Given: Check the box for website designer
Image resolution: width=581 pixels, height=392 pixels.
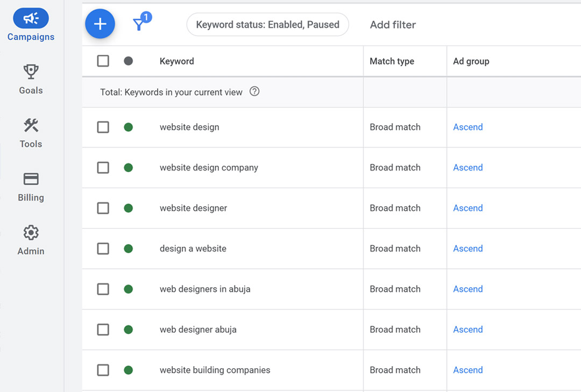Looking at the screenshot, I should 103,208.
